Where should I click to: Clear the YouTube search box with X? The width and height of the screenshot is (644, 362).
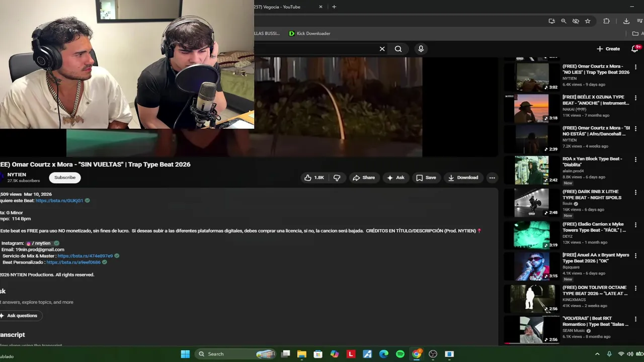click(382, 49)
